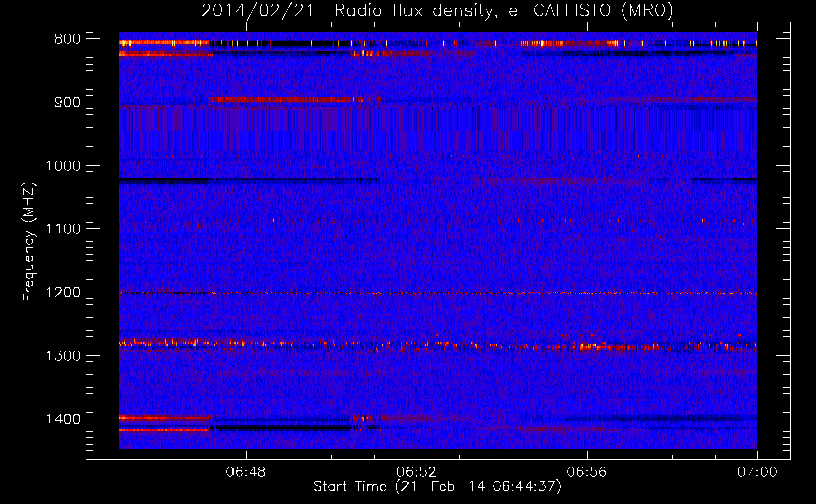Click the black band near 1020 MHz
Image resolution: width=816 pixels, height=504 pixels.
249,180
